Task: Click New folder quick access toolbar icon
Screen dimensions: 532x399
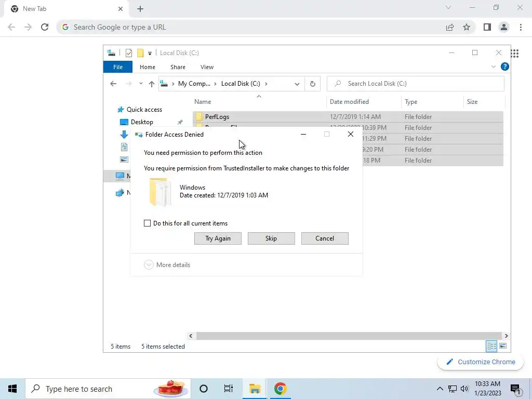Action: pyautogui.click(x=140, y=53)
